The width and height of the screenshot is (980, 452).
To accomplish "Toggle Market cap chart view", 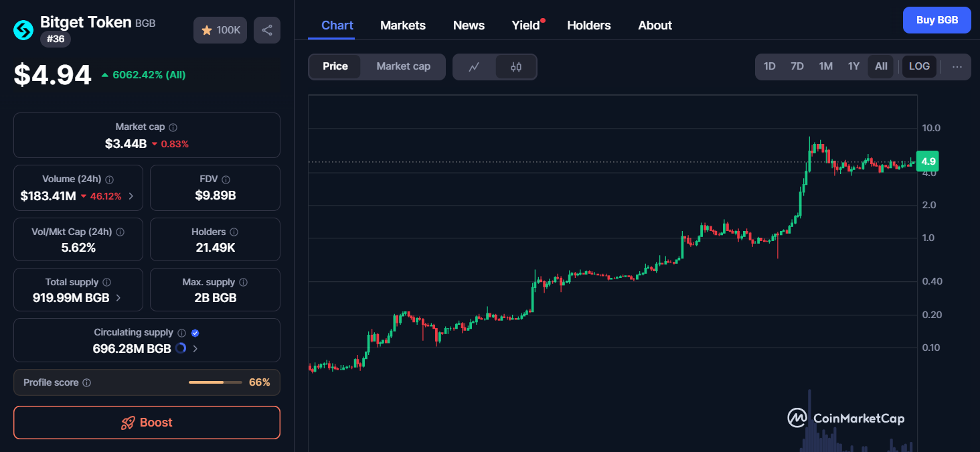I will (404, 66).
